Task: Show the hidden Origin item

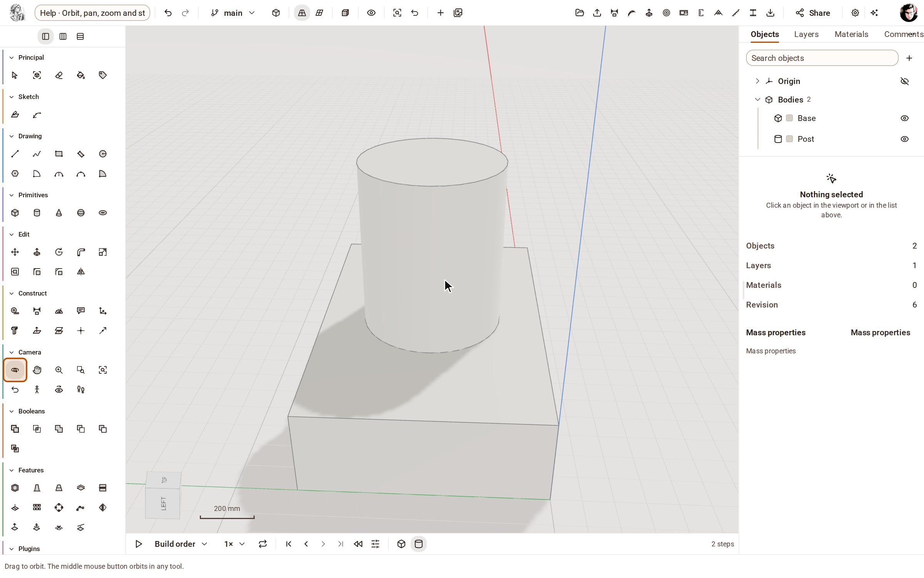Action: (905, 81)
